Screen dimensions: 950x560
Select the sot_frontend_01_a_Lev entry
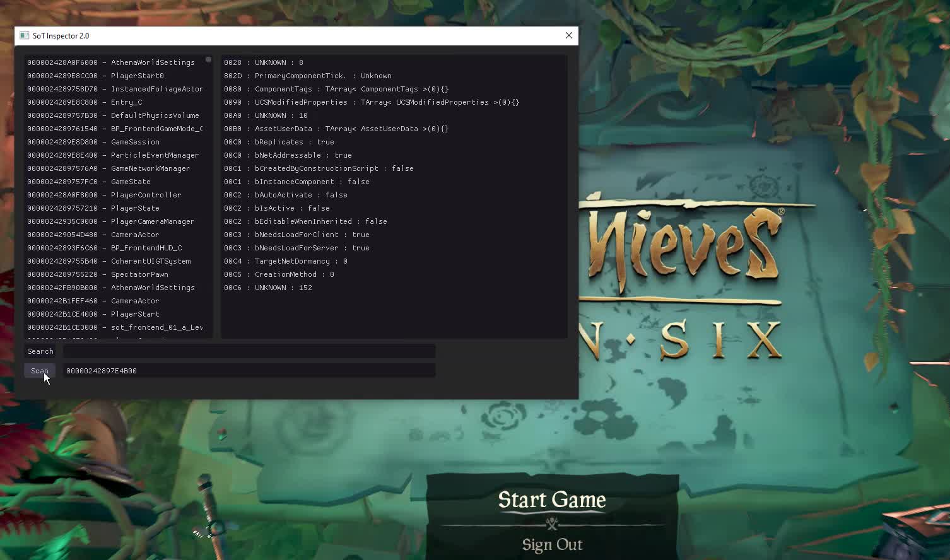115,327
